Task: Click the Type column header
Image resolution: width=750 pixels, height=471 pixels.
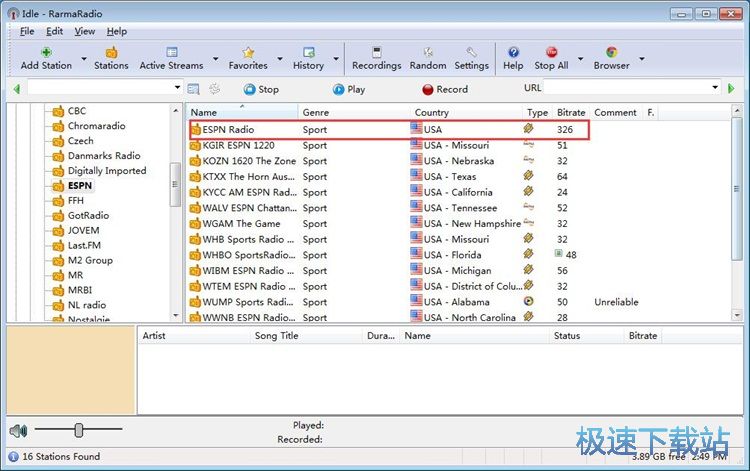Action: point(538,112)
